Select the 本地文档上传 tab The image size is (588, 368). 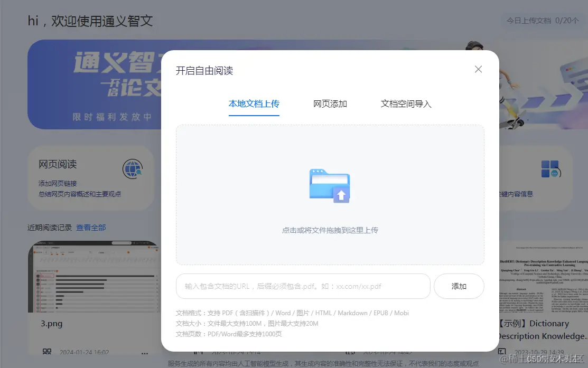254,104
